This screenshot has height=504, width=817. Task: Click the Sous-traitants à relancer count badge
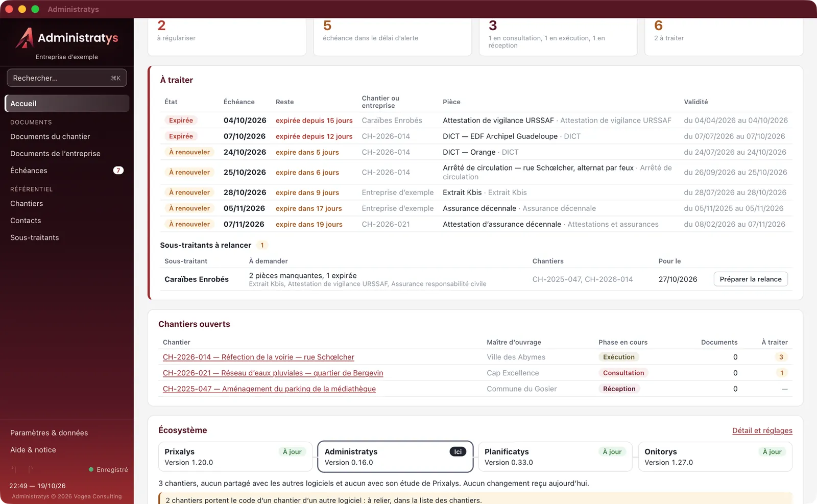click(x=262, y=245)
